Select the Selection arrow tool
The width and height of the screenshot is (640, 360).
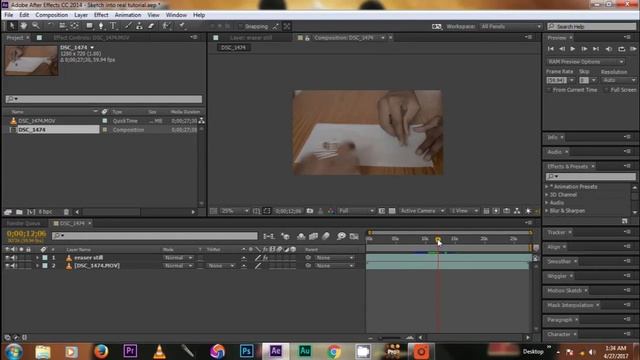coord(11,26)
